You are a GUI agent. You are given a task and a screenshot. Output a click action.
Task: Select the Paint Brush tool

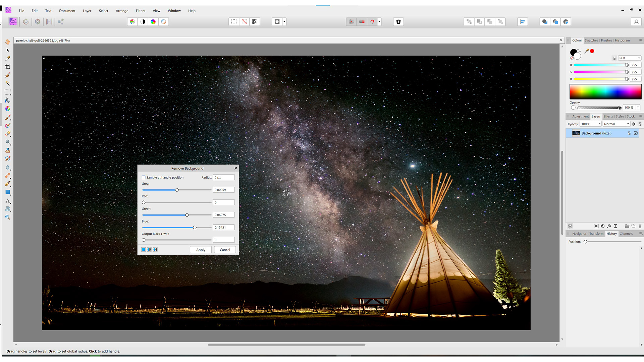(x=8, y=117)
